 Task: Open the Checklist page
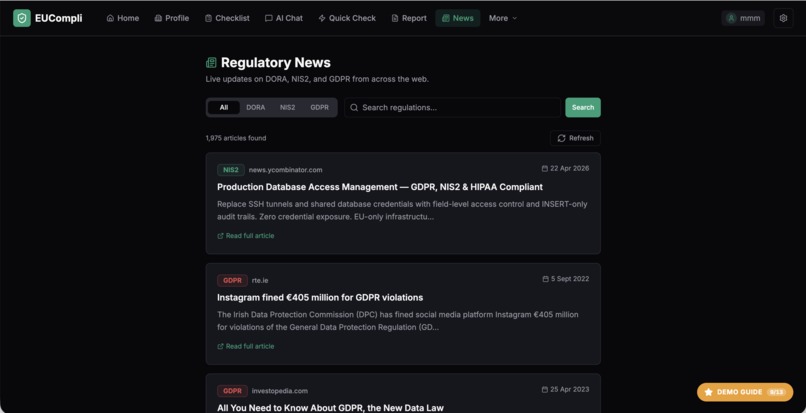(x=227, y=18)
